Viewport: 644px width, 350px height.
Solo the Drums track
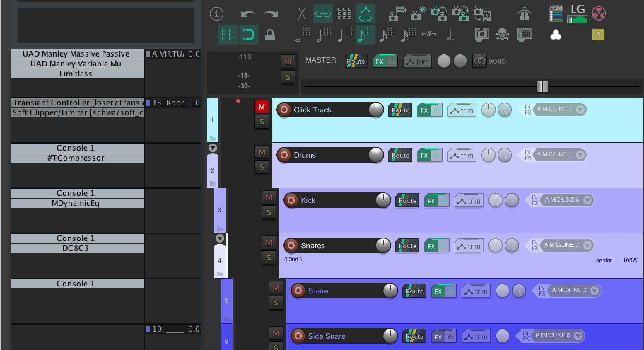click(262, 167)
